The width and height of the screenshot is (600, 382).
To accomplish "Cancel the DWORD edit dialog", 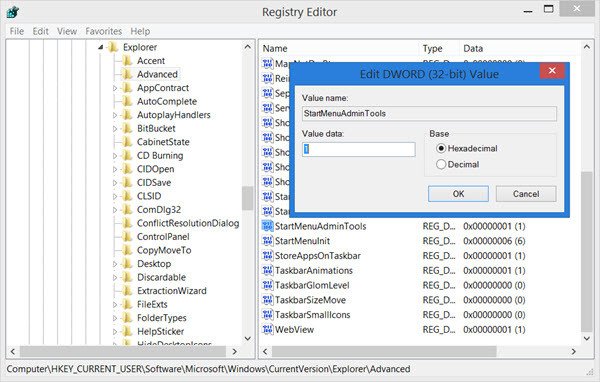I will (x=526, y=194).
